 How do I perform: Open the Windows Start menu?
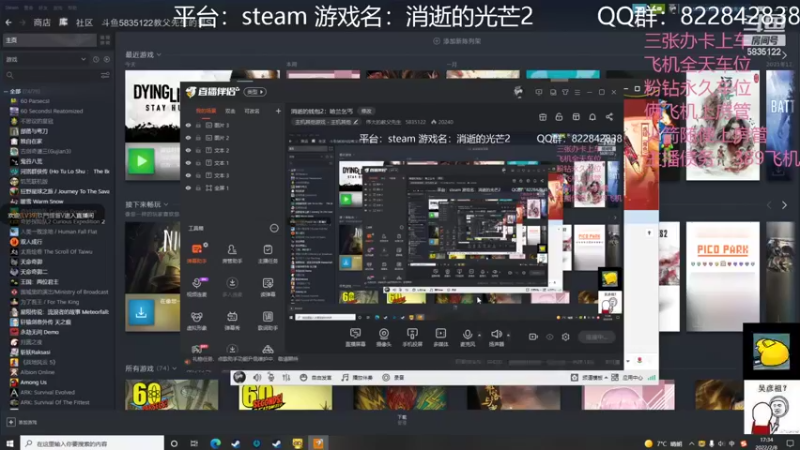(10, 443)
